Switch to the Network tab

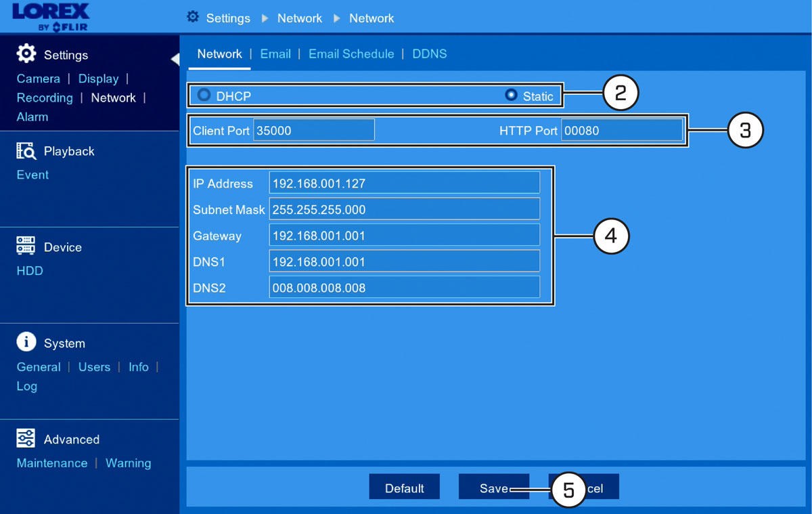point(219,54)
